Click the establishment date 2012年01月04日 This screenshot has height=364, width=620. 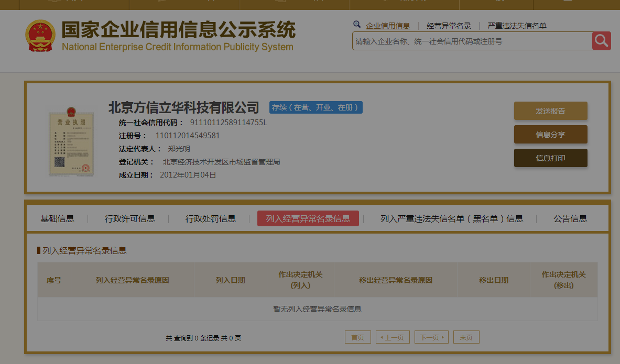[x=188, y=175]
